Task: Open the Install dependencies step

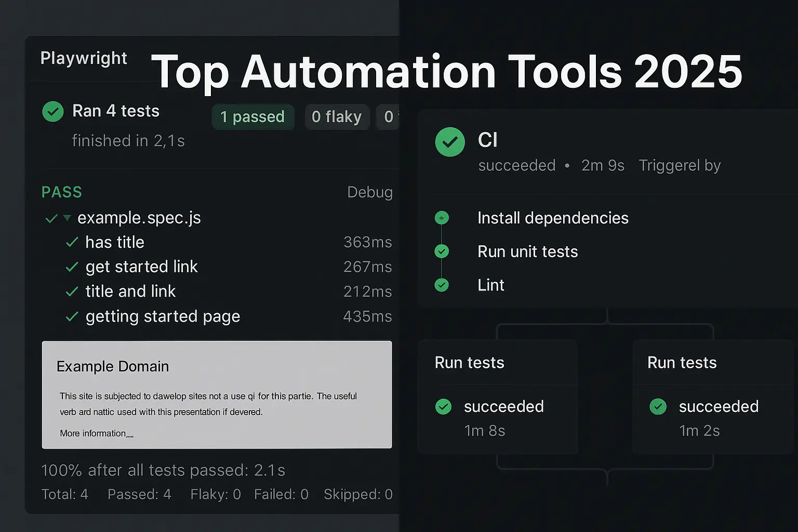Action: pos(553,218)
